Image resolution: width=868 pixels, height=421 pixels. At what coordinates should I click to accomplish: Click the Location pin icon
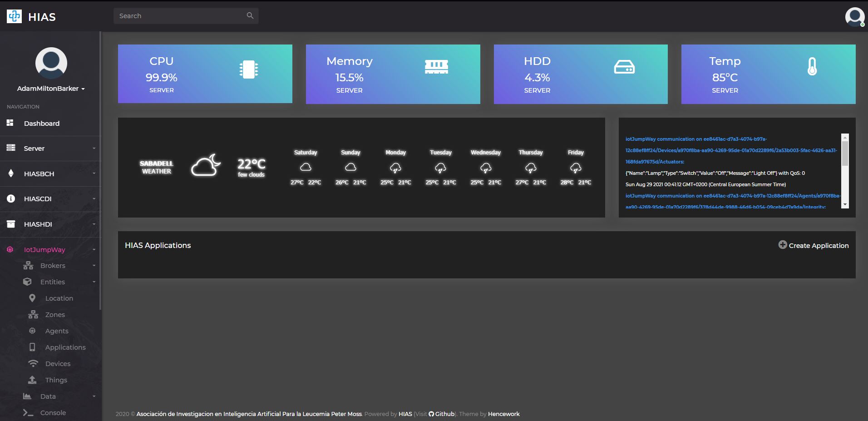(x=32, y=298)
